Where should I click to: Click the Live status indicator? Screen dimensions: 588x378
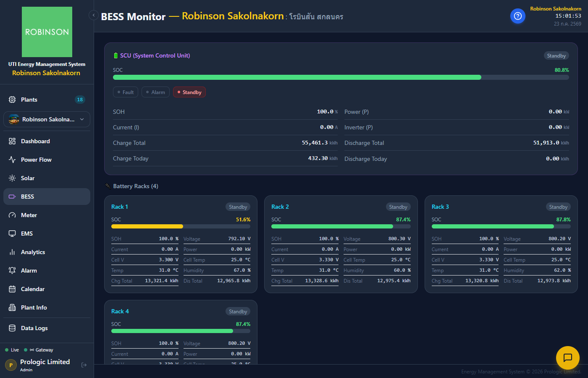pyautogui.click(x=12, y=350)
